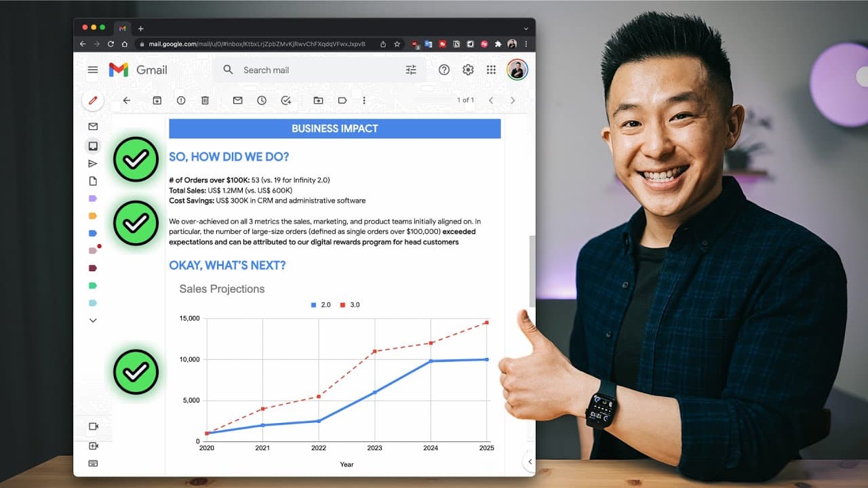The image size is (868, 488).
Task: Go back to inbox with the arrow
Action: [126, 100]
